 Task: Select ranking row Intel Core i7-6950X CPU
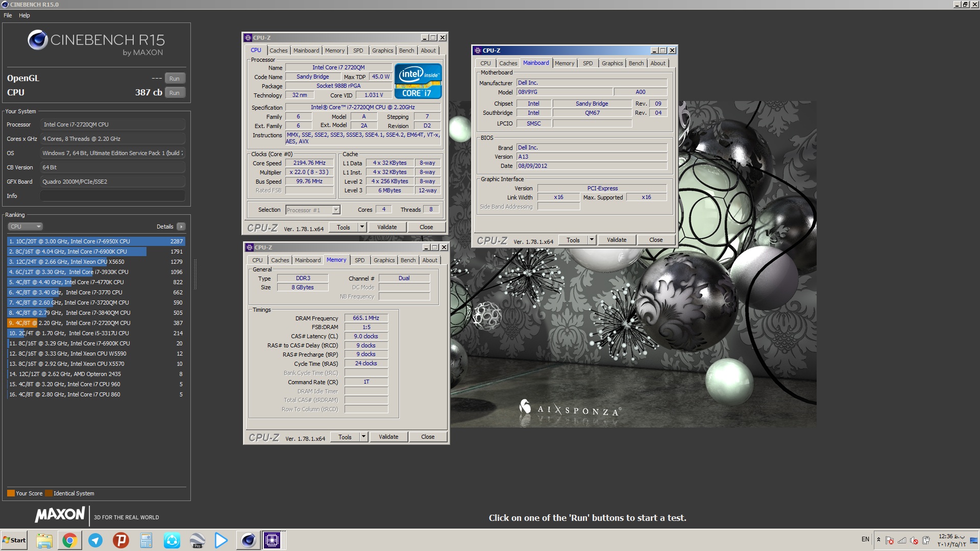(x=96, y=241)
